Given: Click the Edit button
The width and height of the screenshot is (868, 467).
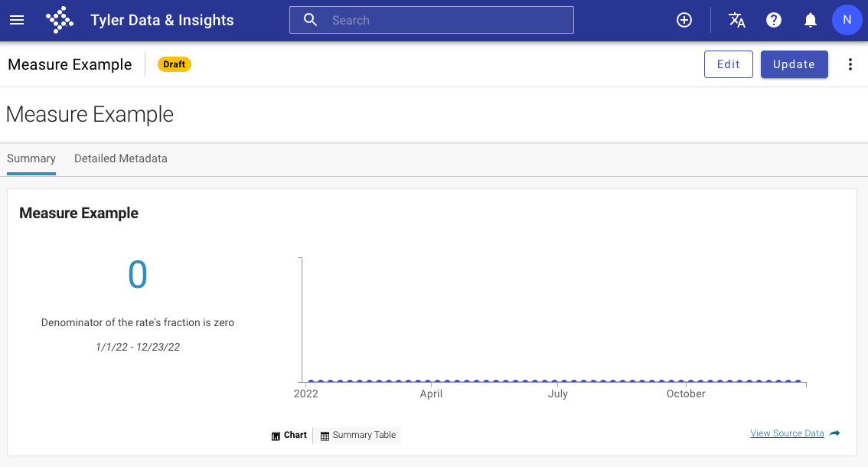Looking at the screenshot, I should (x=729, y=64).
